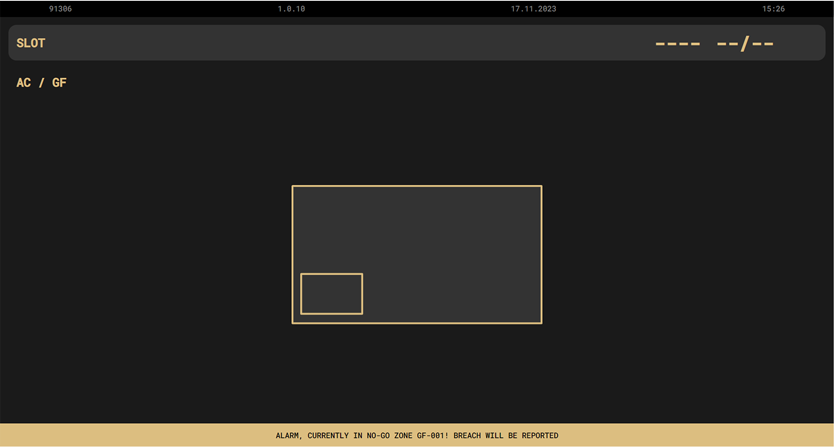Click the slash in the slot counter

745,44
